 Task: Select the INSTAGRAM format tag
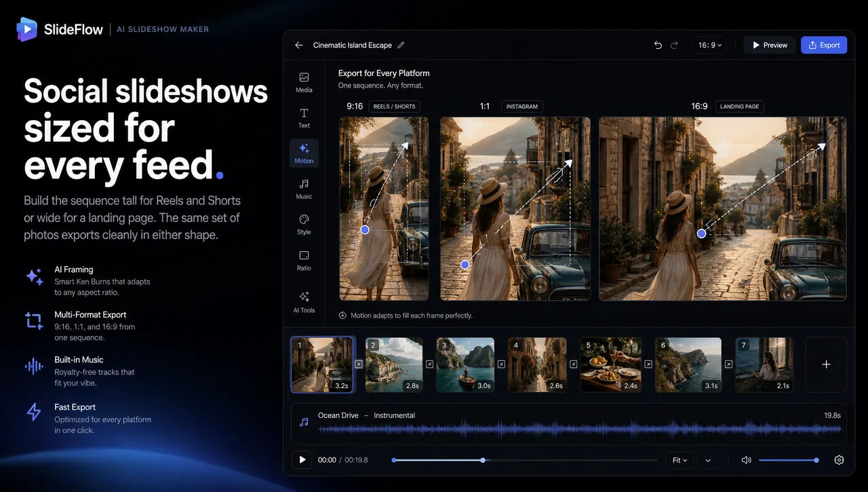point(521,107)
